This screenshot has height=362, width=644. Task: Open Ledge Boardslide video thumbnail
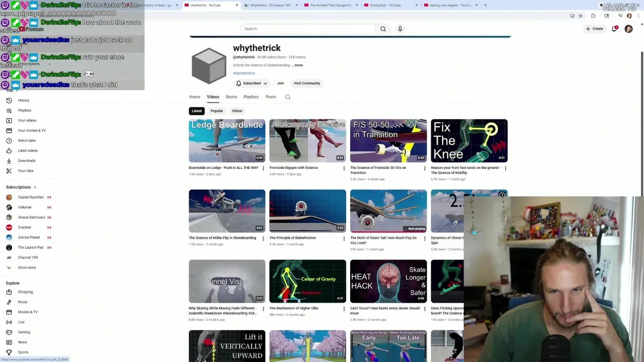click(x=227, y=140)
